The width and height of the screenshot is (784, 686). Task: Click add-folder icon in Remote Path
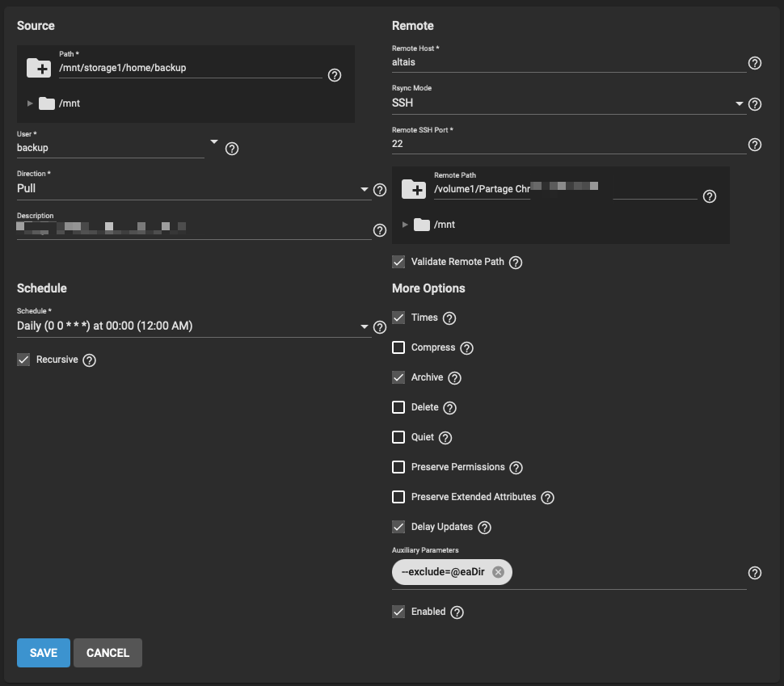point(414,189)
